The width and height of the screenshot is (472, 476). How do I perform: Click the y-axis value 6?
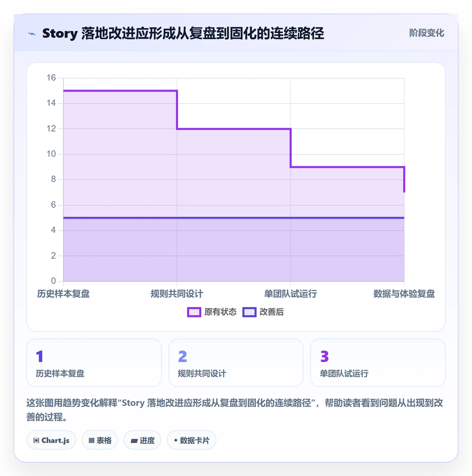point(53,205)
